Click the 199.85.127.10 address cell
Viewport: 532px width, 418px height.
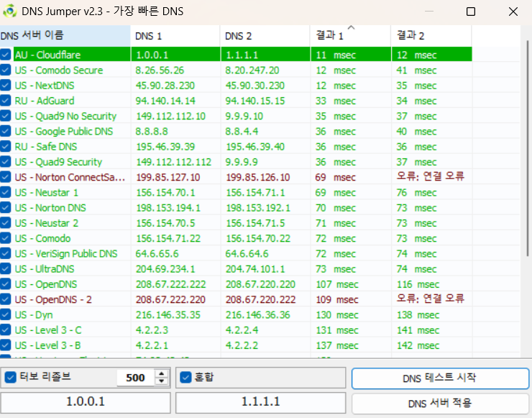[168, 177]
